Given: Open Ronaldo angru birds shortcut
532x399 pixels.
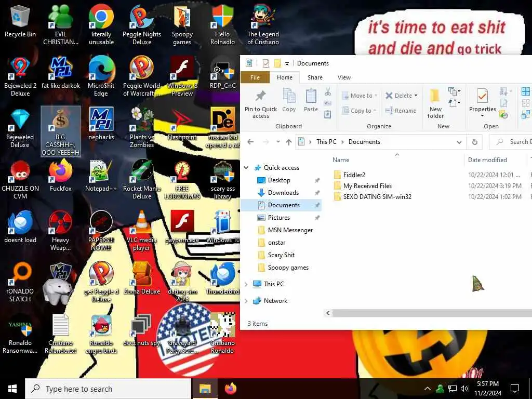Looking at the screenshot, I should 101,334.
